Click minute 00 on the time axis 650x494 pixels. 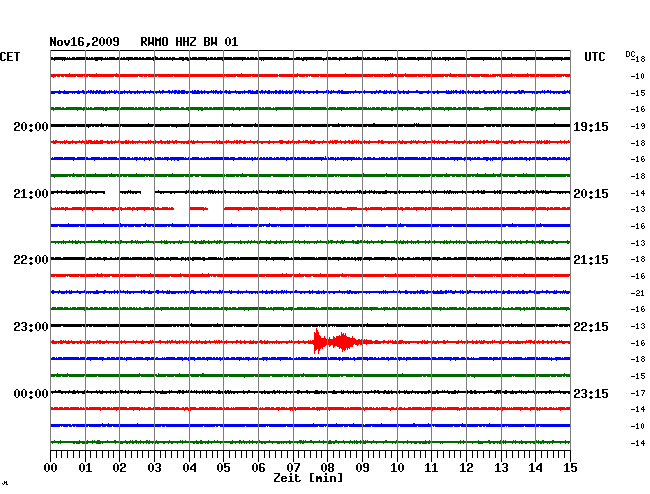[x=50, y=468]
